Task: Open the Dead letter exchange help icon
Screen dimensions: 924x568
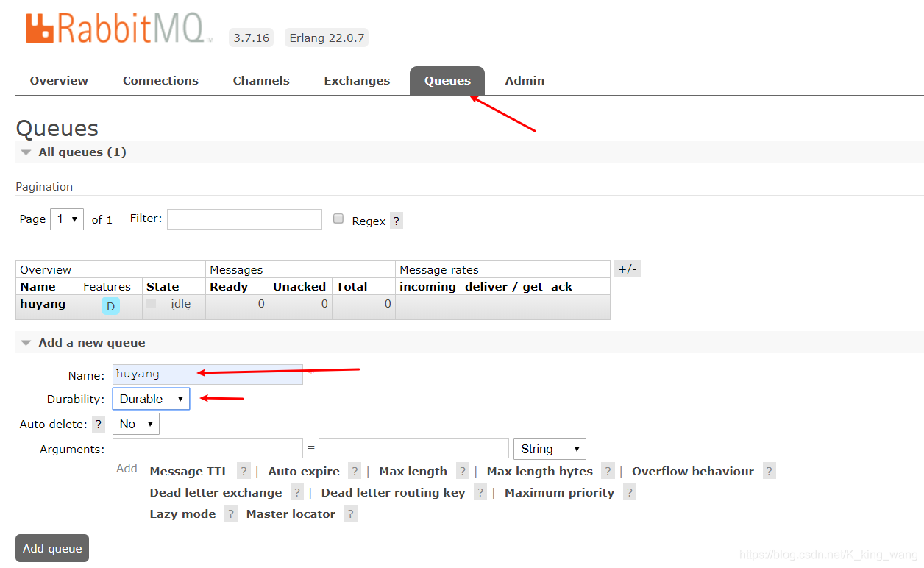Action: pyautogui.click(x=296, y=493)
